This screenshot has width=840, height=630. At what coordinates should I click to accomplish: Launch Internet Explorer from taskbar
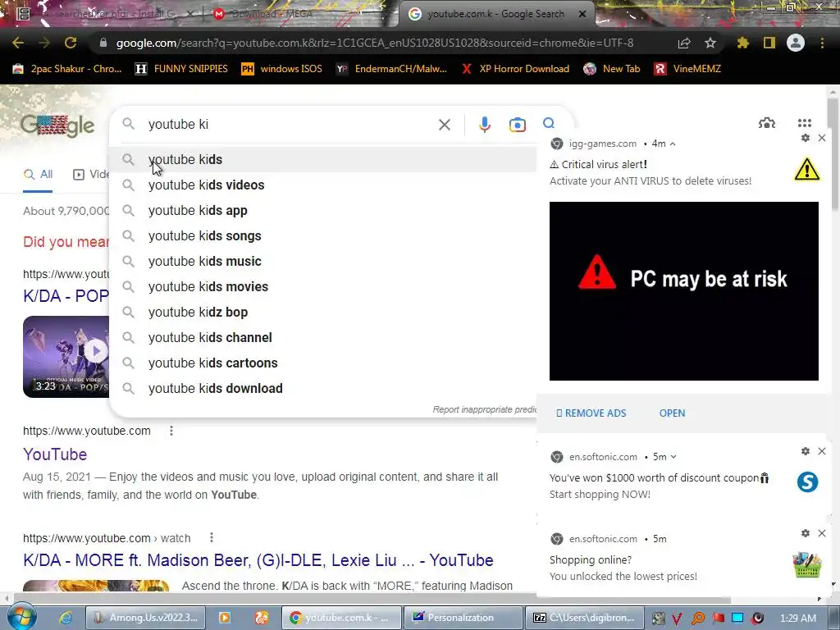tap(66, 618)
